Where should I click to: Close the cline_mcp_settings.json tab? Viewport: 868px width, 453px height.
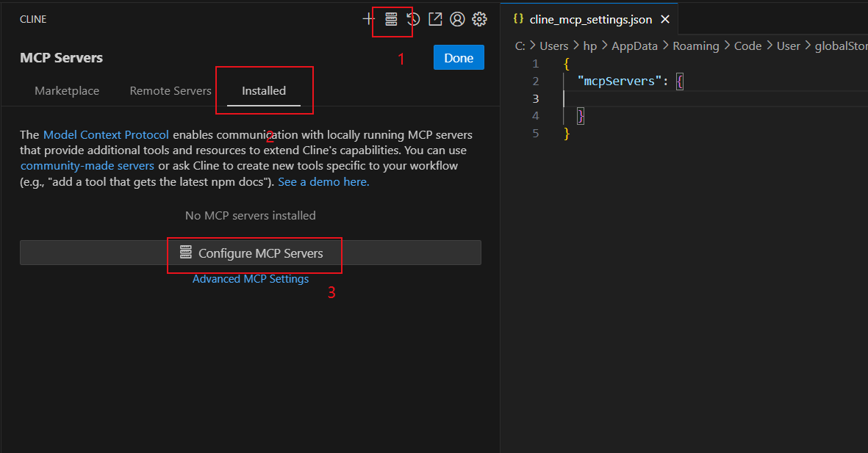point(665,19)
